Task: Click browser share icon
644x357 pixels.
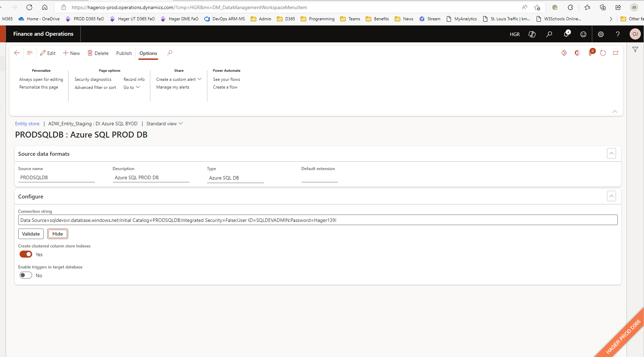Action: (x=618, y=7)
